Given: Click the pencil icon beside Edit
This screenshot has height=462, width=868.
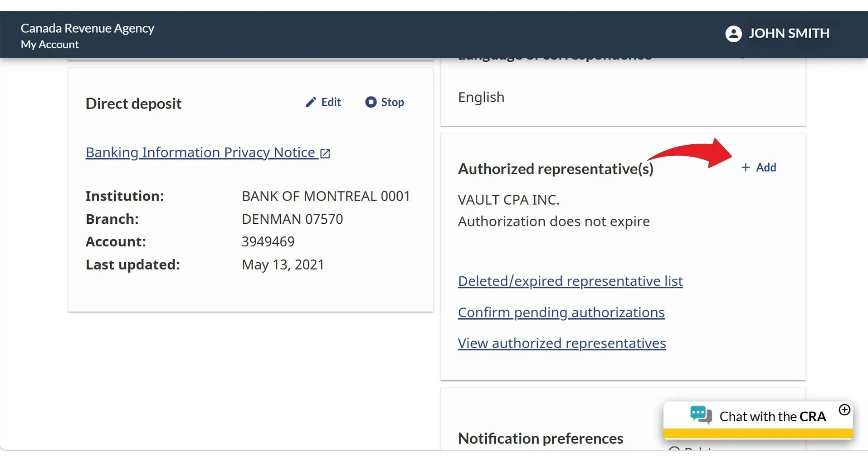Looking at the screenshot, I should (x=311, y=102).
